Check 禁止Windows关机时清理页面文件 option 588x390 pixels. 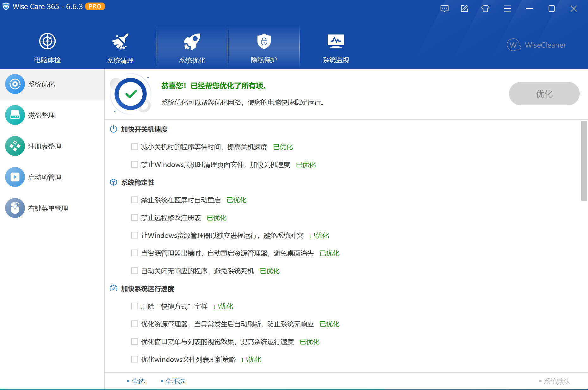134,164
